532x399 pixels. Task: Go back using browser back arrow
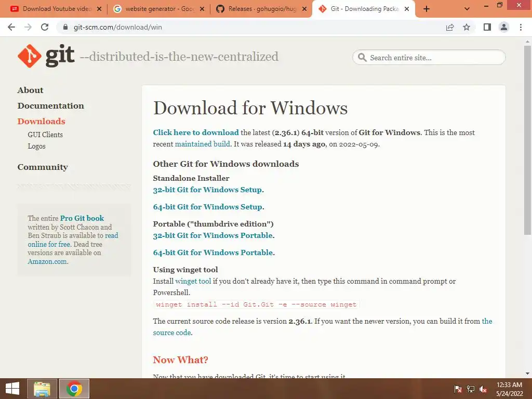tap(11, 27)
